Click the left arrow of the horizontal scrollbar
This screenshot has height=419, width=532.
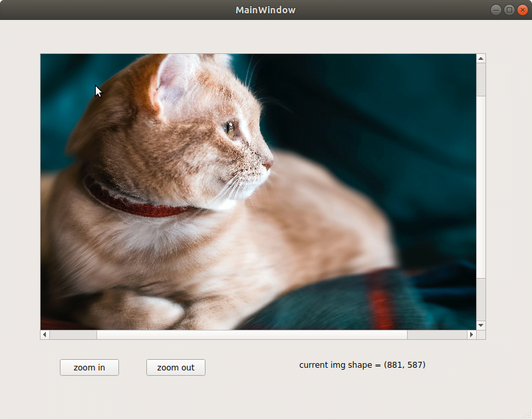pos(45,335)
